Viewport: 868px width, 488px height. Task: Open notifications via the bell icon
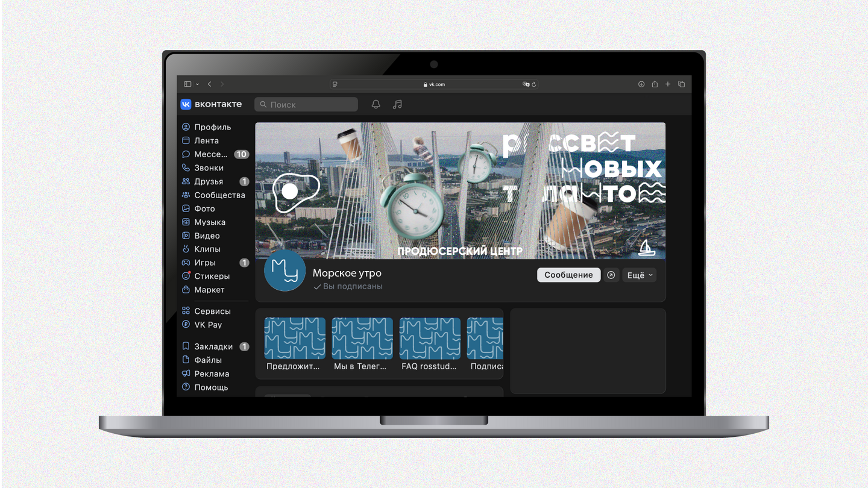[x=376, y=104]
